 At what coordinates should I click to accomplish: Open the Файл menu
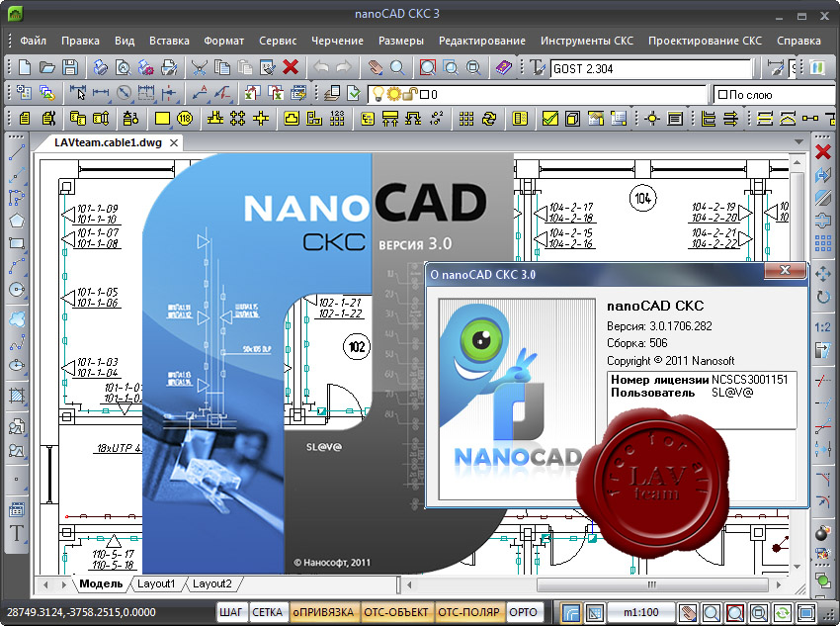click(34, 41)
